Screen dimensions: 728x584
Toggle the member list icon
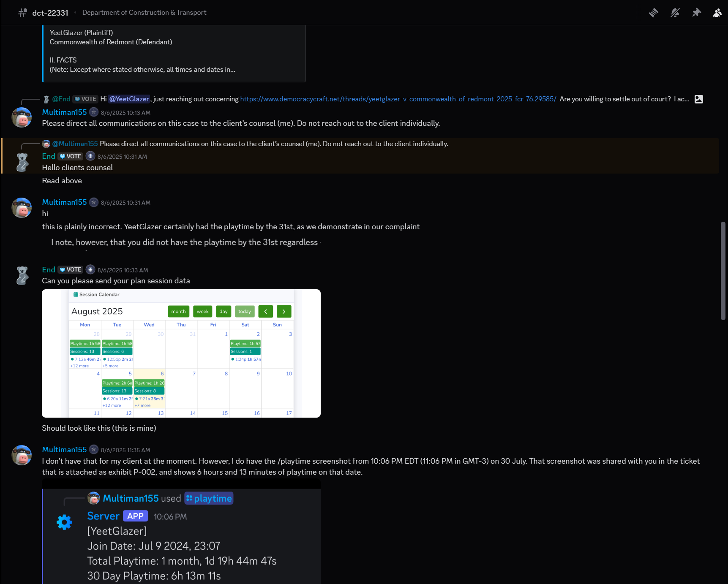tap(717, 13)
